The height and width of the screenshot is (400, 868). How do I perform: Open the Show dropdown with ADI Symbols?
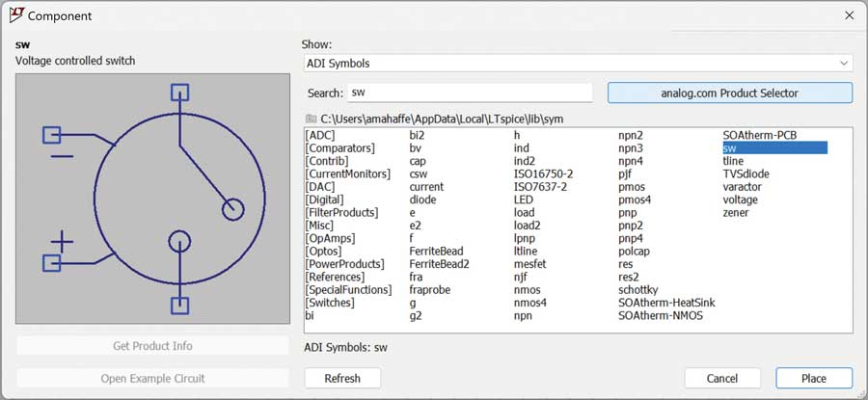tap(578, 64)
